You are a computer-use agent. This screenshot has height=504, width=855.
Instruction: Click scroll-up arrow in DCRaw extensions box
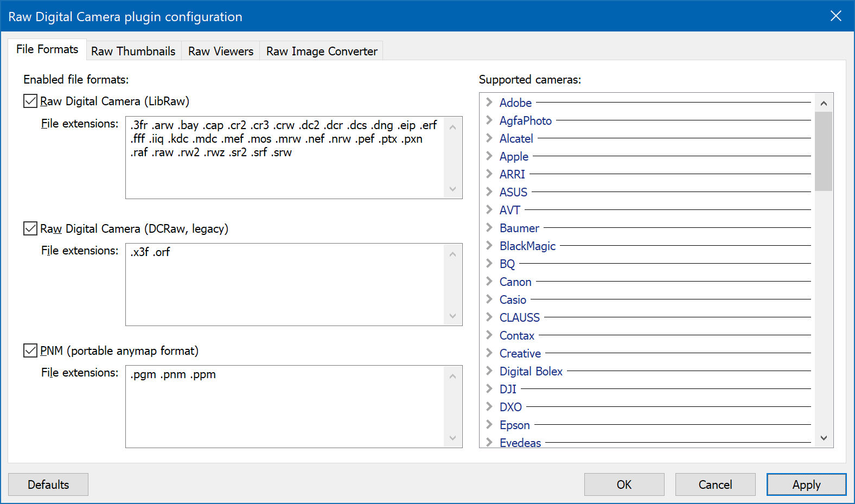click(x=453, y=254)
